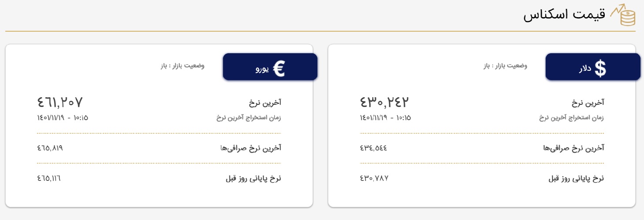Click euro exchange-shops rate ۴۶۵,۸۱۹
Screen dimensions: 644x220
(x=50, y=148)
